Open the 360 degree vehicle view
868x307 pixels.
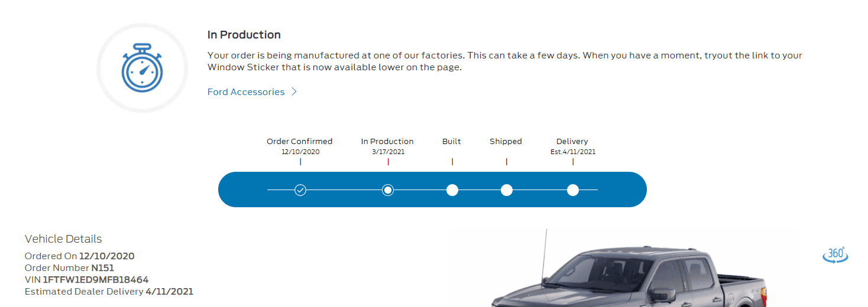coord(835,254)
